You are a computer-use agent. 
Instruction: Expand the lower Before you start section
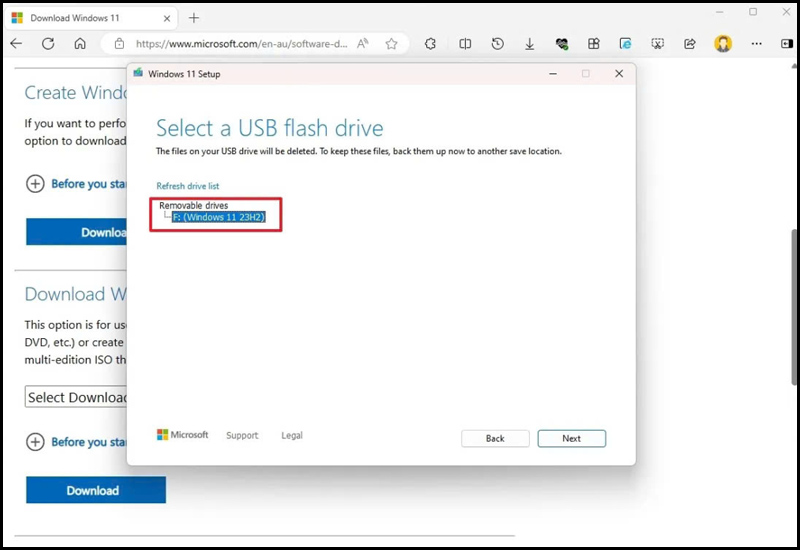pyautogui.click(x=76, y=442)
